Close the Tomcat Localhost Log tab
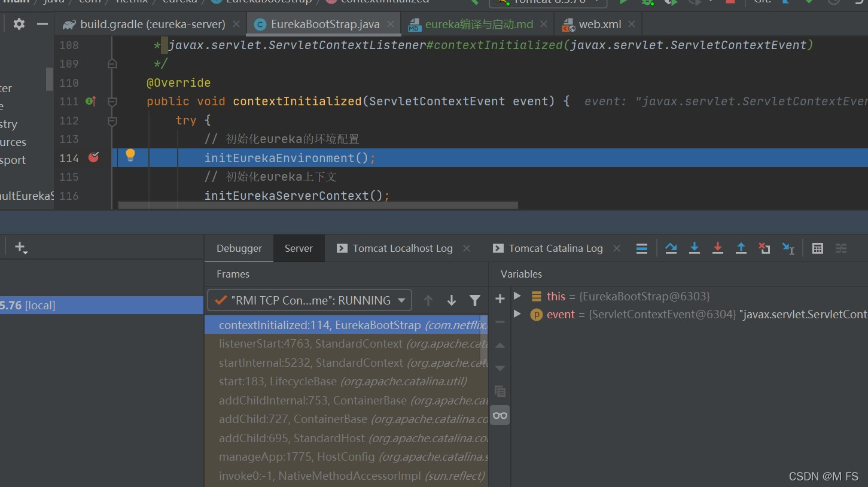The height and width of the screenshot is (487, 868). [x=467, y=248]
